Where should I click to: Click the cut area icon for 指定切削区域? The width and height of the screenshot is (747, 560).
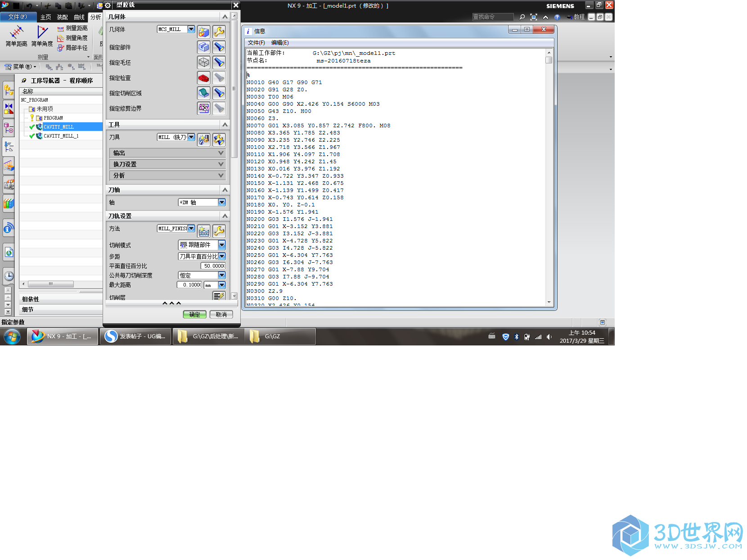tap(204, 93)
